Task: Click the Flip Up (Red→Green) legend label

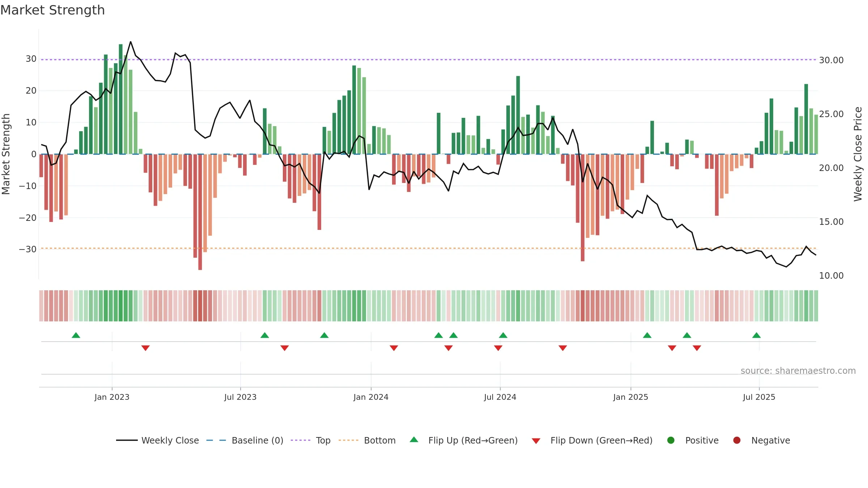Action: click(x=473, y=440)
